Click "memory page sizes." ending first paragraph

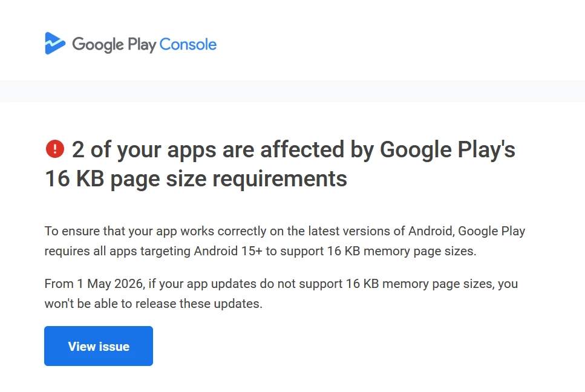click(x=420, y=252)
